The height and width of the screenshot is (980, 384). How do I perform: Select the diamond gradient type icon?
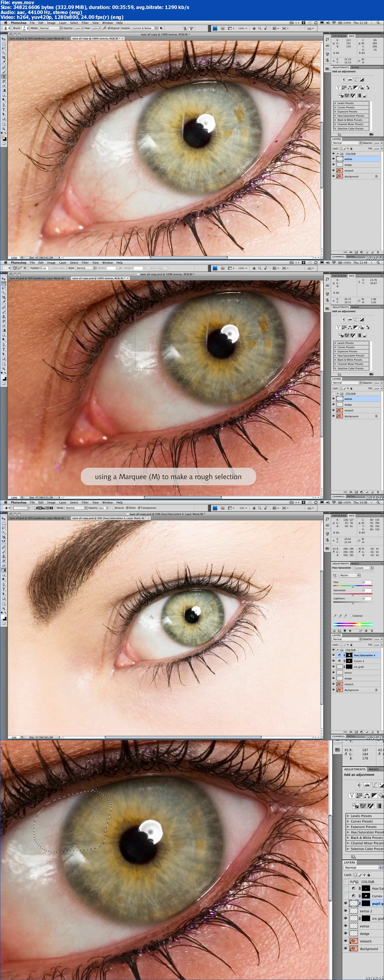click(x=52, y=508)
